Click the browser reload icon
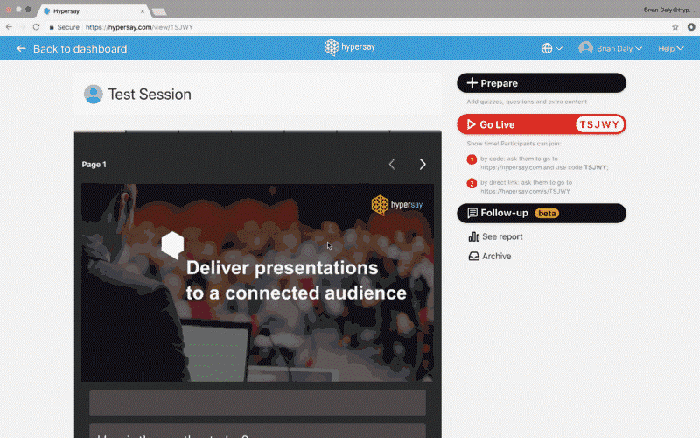700x438 pixels. tap(36, 27)
